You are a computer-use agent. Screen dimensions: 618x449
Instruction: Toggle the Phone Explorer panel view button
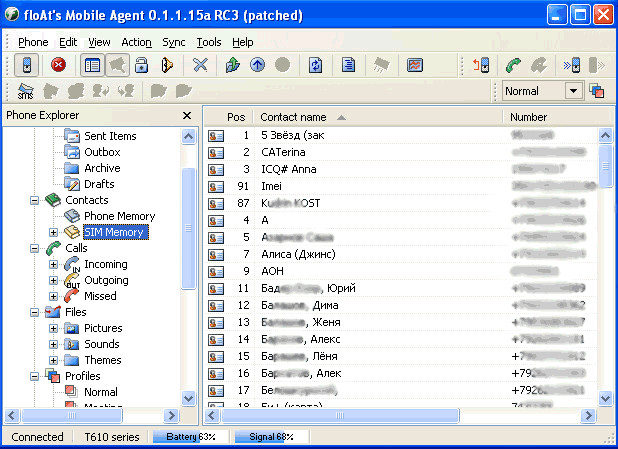point(91,65)
